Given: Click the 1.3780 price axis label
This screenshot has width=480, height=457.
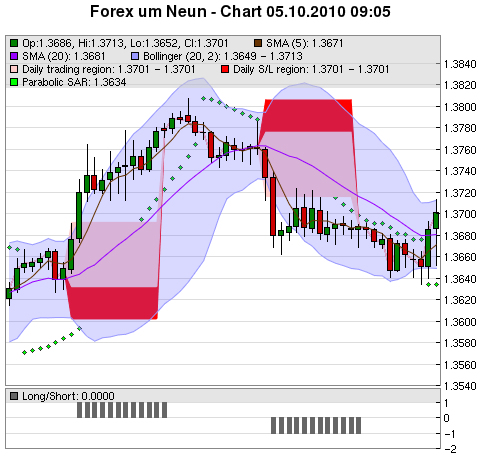Looking at the screenshot, I should coord(460,128).
